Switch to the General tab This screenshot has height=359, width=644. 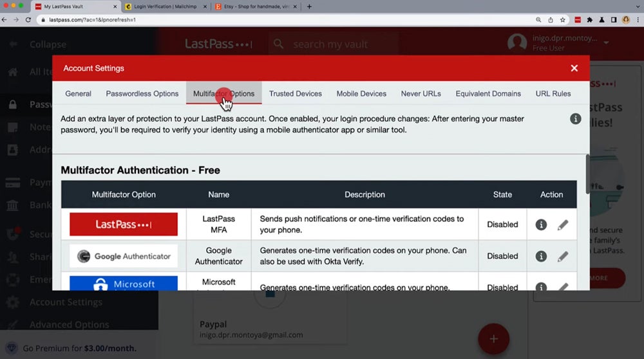point(78,93)
